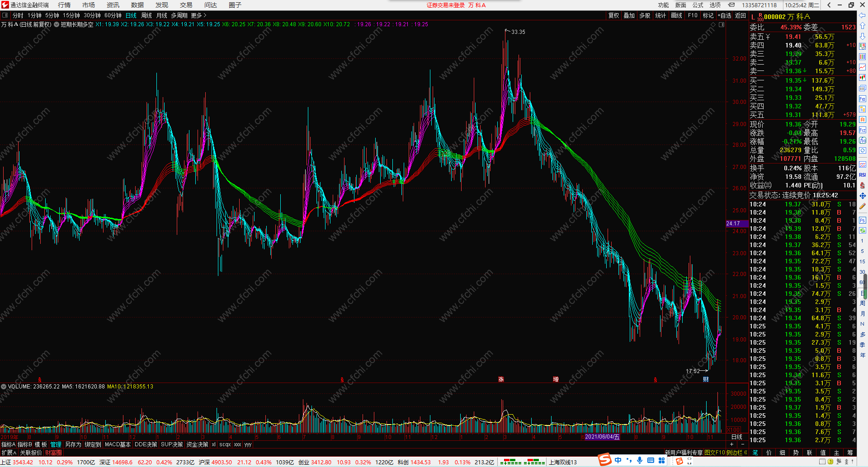Screen dimensions: 868x467
Task: Select the MACD基本 indicator tab
Action: [118, 444]
